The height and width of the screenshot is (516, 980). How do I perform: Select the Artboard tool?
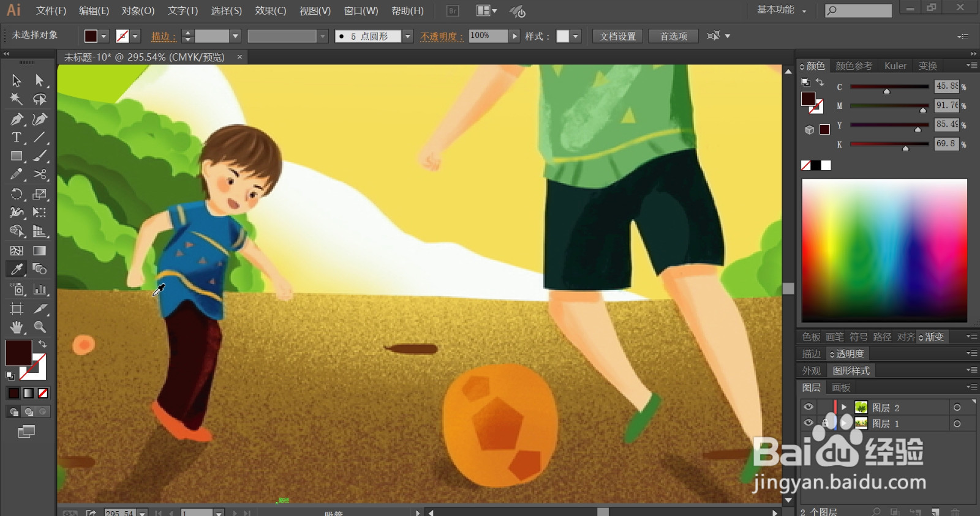pos(17,308)
